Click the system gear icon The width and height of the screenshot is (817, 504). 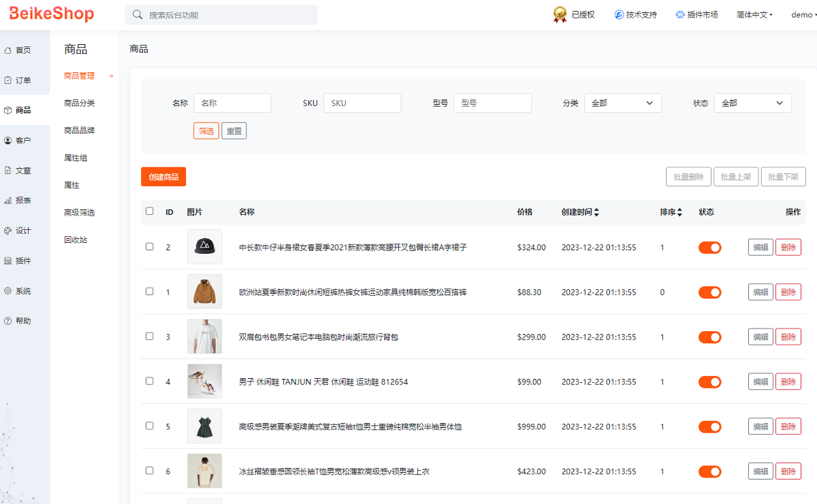pos(8,291)
